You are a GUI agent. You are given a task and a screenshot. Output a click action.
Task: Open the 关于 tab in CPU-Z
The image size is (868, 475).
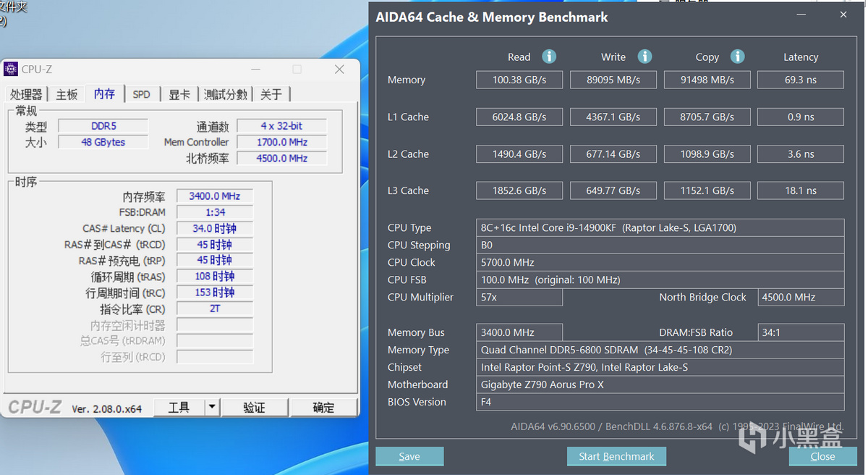271,94
